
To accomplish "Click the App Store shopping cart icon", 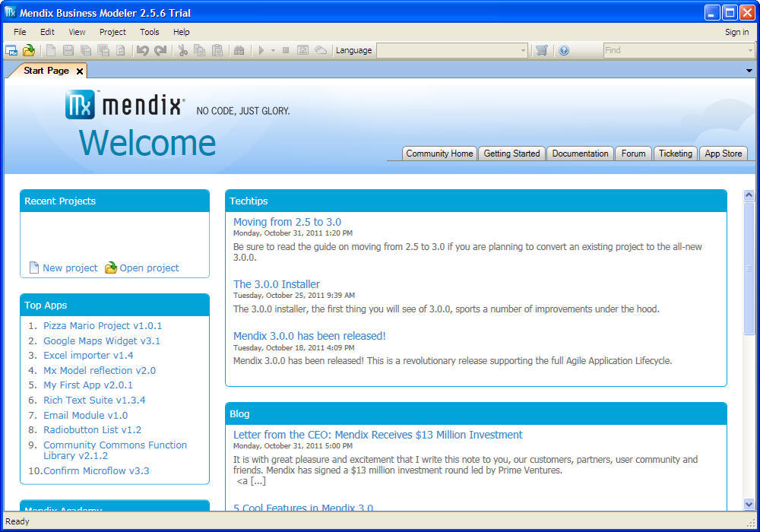I will [541, 50].
